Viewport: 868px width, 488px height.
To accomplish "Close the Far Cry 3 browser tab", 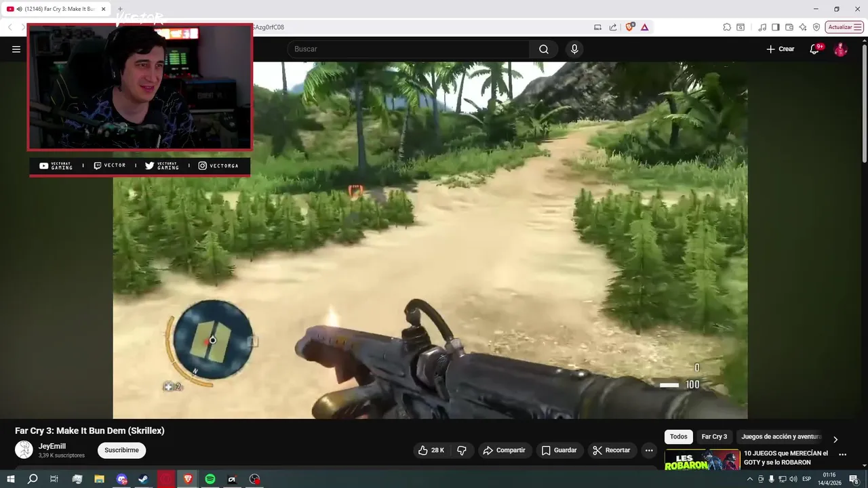I will pos(104,9).
